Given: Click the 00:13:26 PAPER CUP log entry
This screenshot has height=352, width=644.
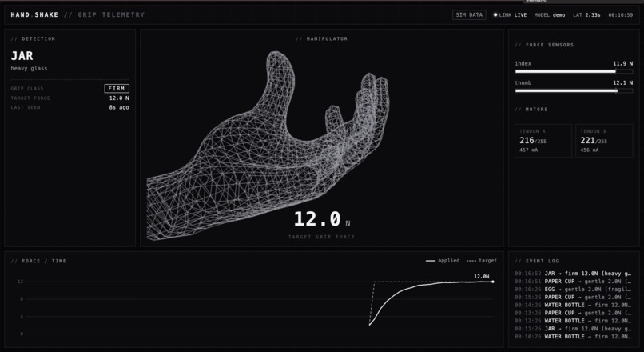Looking at the screenshot, I should [x=573, y=313].
